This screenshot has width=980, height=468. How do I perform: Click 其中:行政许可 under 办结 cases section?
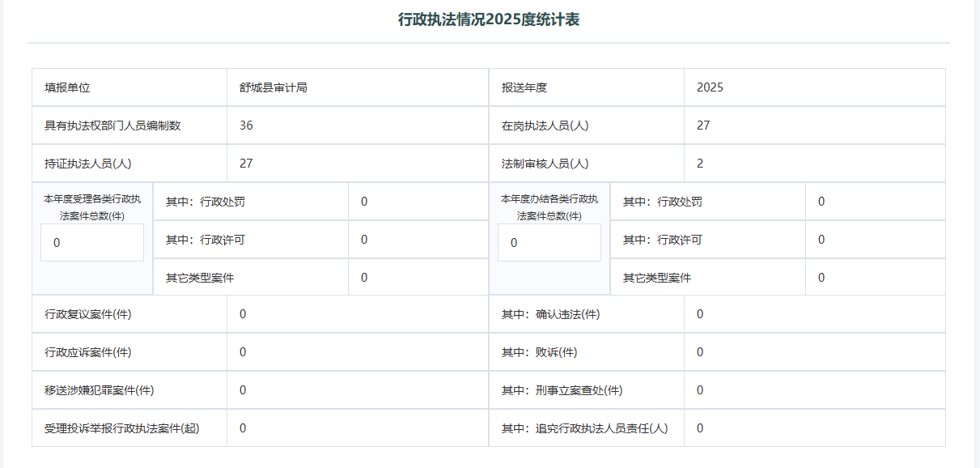(663, 240)
